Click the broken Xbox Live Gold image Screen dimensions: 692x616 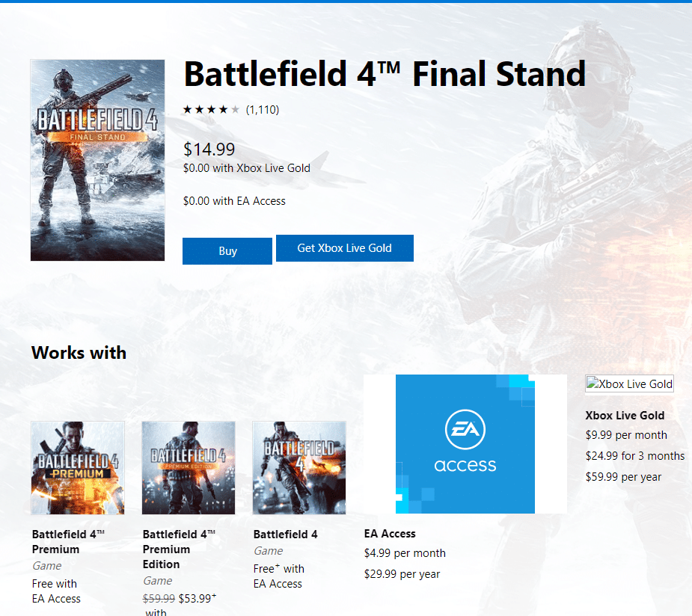629,384
